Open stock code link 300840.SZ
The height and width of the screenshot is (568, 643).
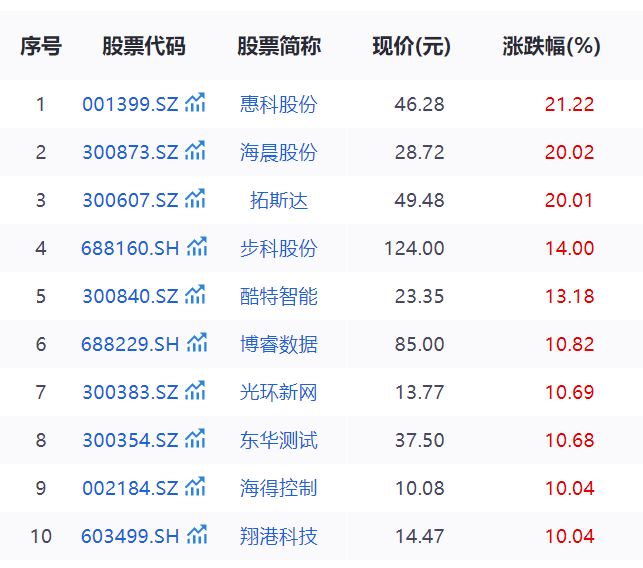[x=130, y=296]
